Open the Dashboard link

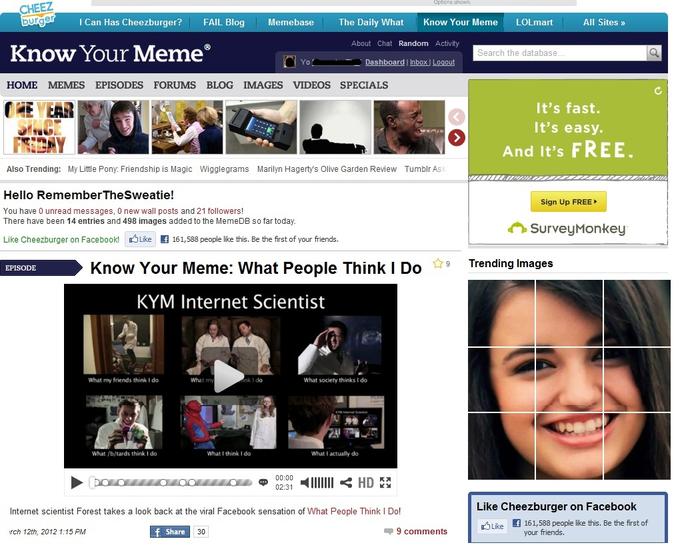coord(385,62)
